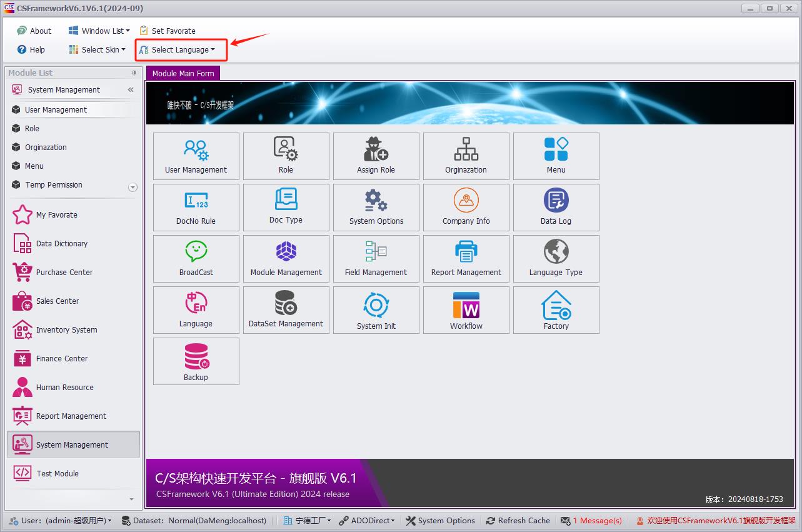Open the Select Language dropdown
This screenshot has width=802, height=532.
(x=183, y=50)
